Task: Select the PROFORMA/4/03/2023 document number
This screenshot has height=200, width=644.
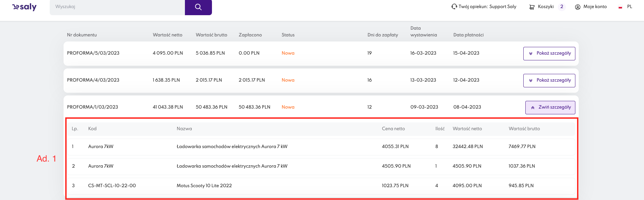Action: click(x=93, y=80)
